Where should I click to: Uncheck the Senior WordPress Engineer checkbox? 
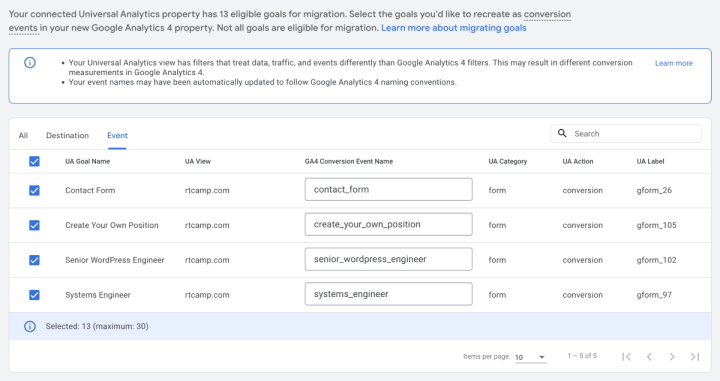[x=34, y=260]
